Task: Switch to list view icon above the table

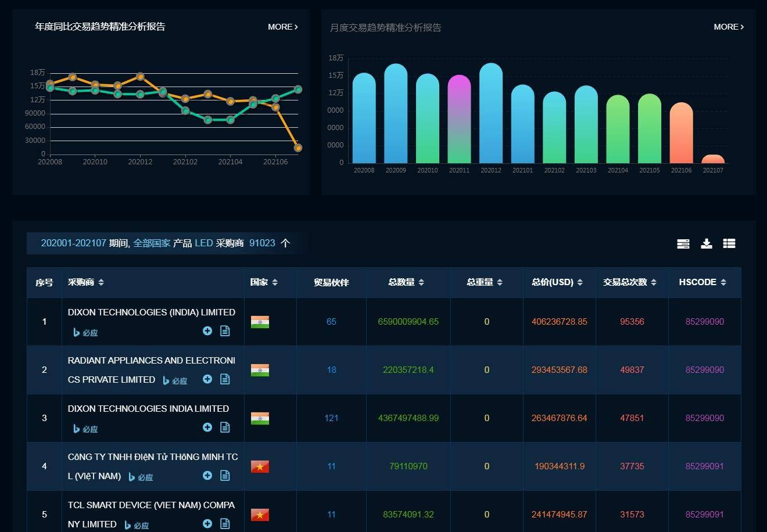Action: point(729,243)
